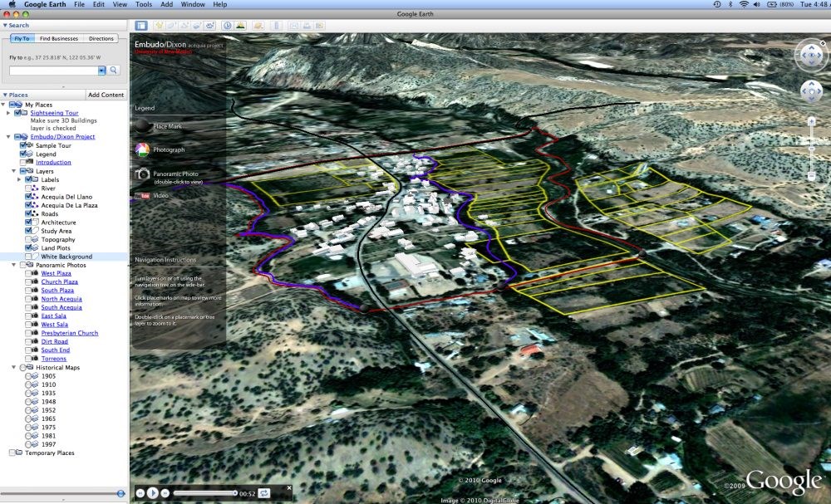This screenshot has height=504, width=831.
Task: Add a placemark with the pushpin icon
Action: point(159,26)
